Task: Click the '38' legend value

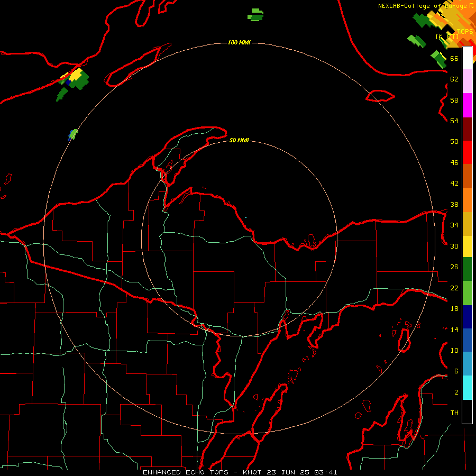Action: coord(454,204)
